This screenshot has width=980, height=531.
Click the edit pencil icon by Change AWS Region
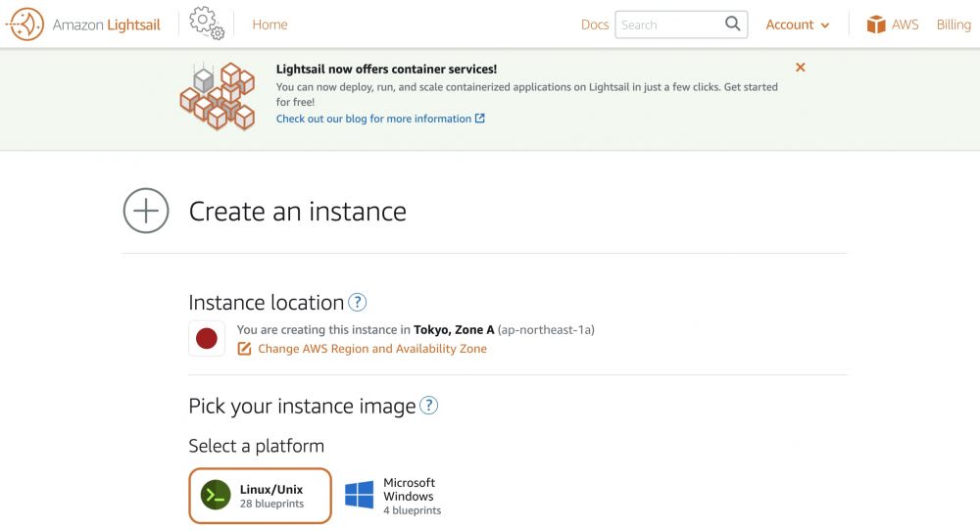[x=244, y=349]
